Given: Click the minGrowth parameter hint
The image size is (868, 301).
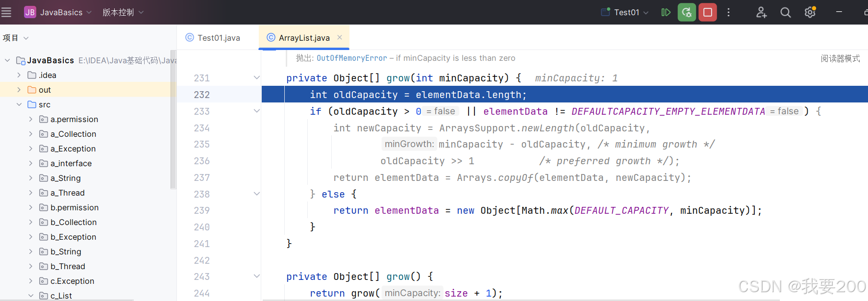Looking at the screenshot, I should coord(409,144).
